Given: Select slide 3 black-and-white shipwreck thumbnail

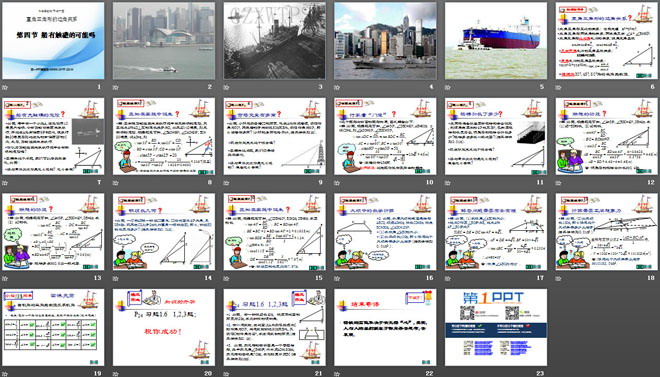Looking at the screenshot, I should coord(274,41).
